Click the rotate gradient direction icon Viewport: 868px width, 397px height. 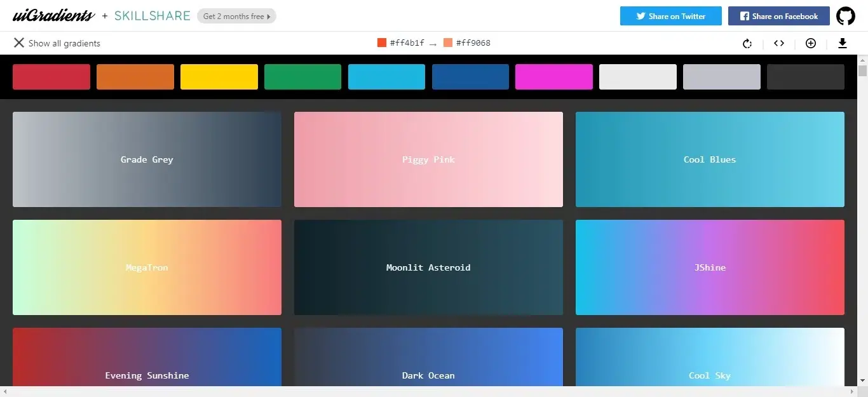747,43
